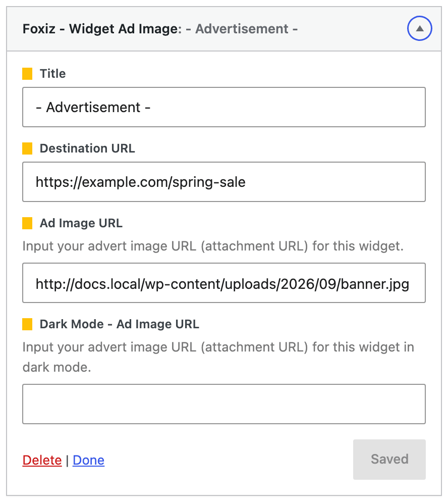The height and width of the screenshot is (502, 448).
Task: Click the empty Dark Mode image URL field
Action: tap(224, 404)
